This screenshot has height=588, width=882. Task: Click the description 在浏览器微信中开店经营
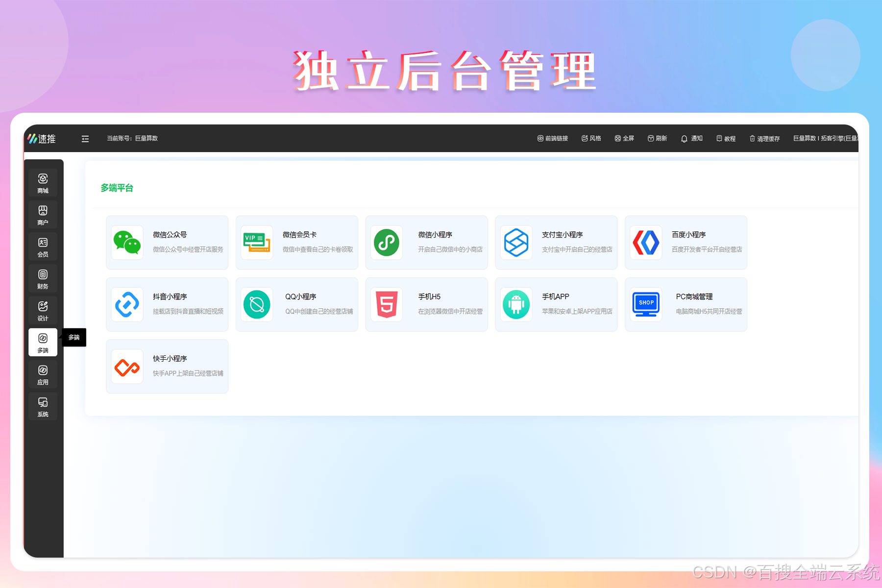coord(450,312)
